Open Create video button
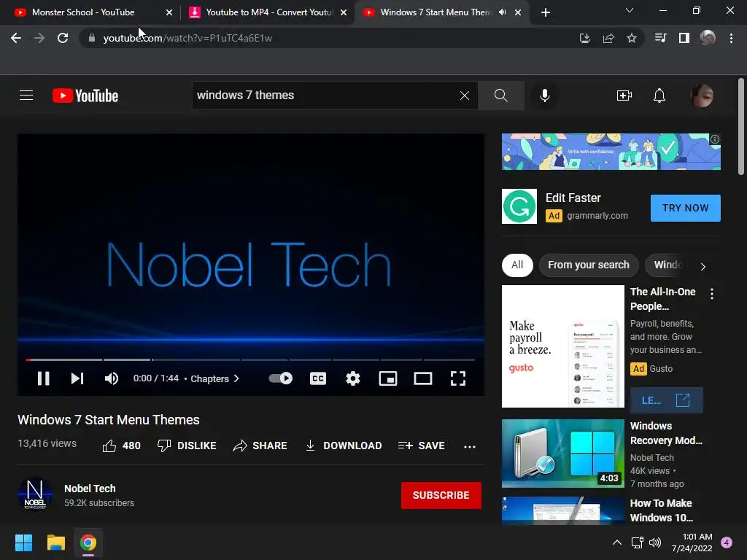Image resolution: width=747 pixels, height=560 pixels. pos(624,96)
